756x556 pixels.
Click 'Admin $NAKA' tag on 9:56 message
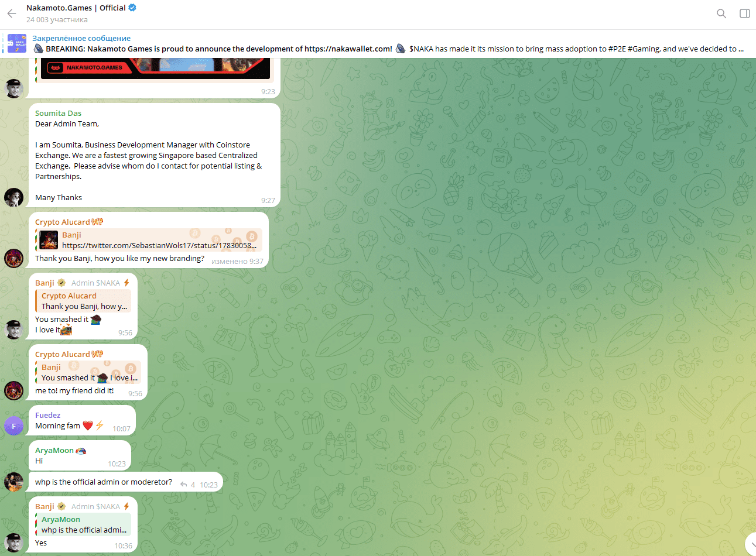click(95, 283)
